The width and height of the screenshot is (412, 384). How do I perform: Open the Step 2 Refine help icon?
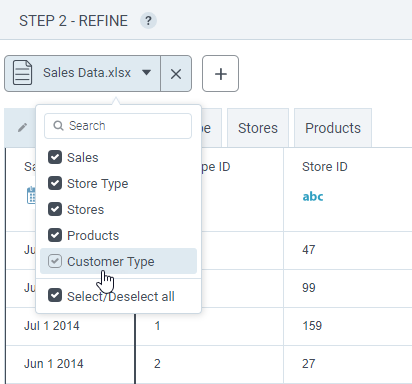tap(148, 21)
